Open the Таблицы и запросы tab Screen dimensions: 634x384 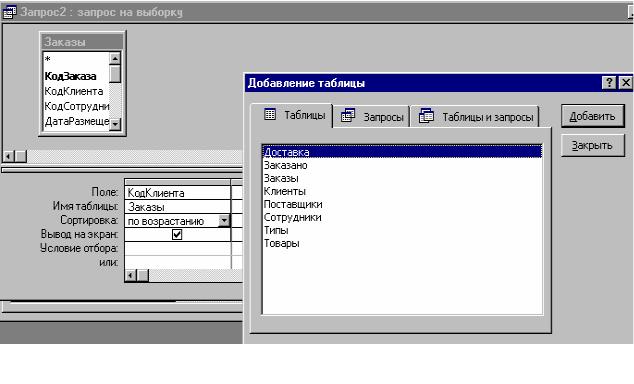[x=476, y=117]
